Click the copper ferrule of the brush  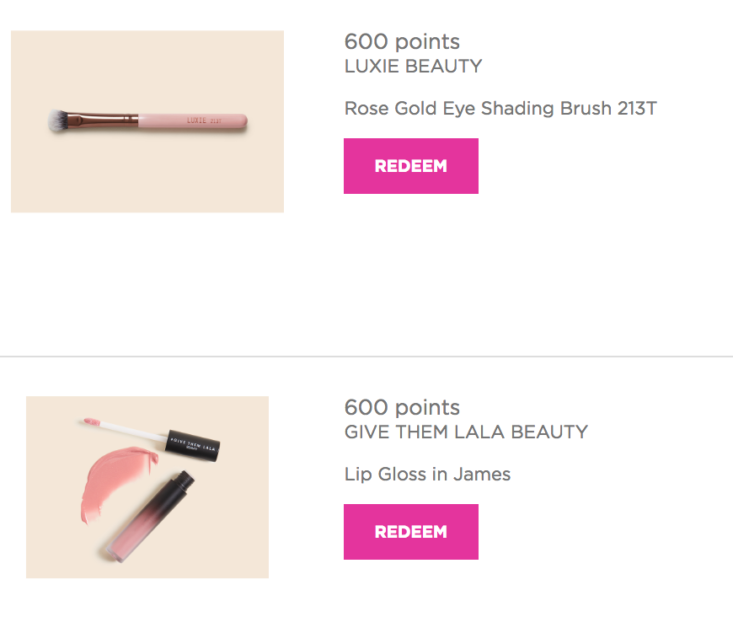pos(103,120)
